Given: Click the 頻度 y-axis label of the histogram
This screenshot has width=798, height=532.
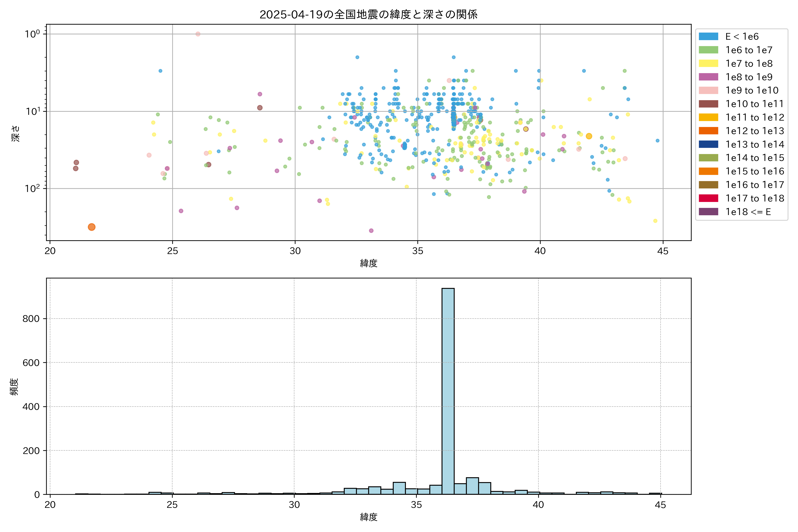Looking at the screenshot, I should (x=14, y=387).
